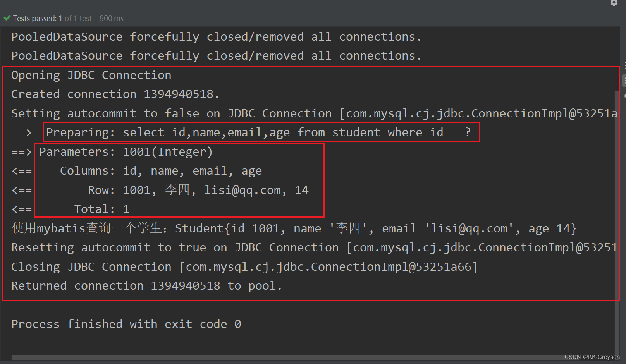Click the 'Opening JDBC Connection' log line
Screen dimensions: 626x364
coord(91,75)
